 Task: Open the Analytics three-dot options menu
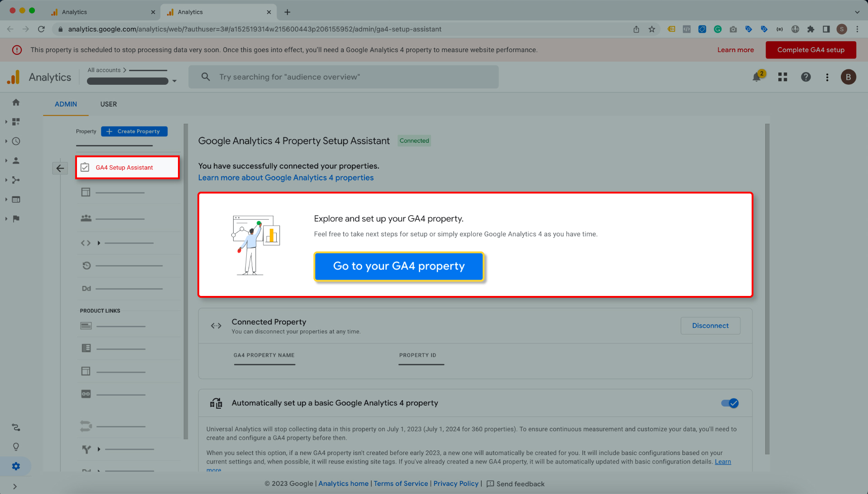(827, 77)
